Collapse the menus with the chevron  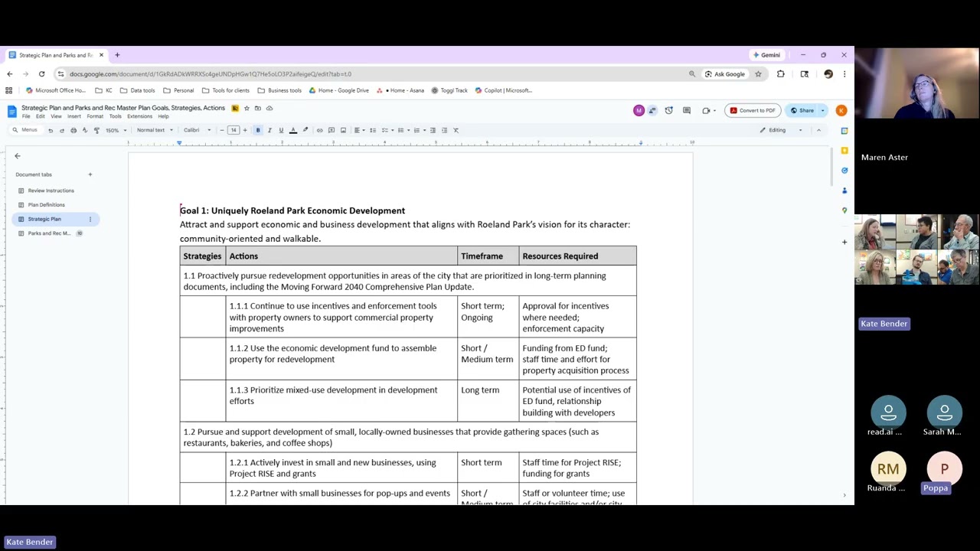pyautogui.click(x=818, y=130)
